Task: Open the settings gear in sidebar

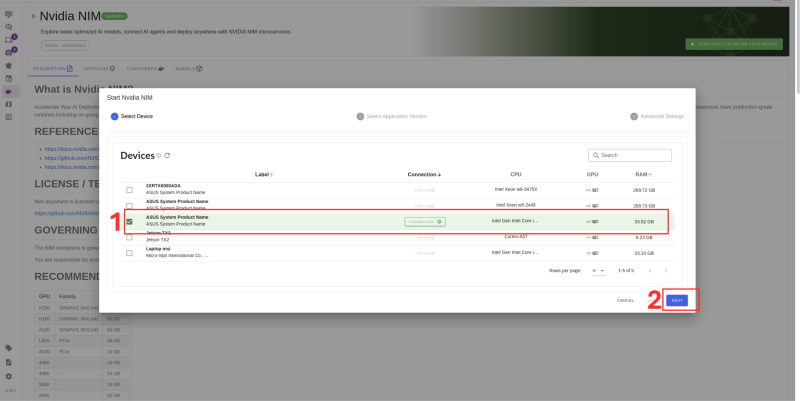Action: (9, 376)
